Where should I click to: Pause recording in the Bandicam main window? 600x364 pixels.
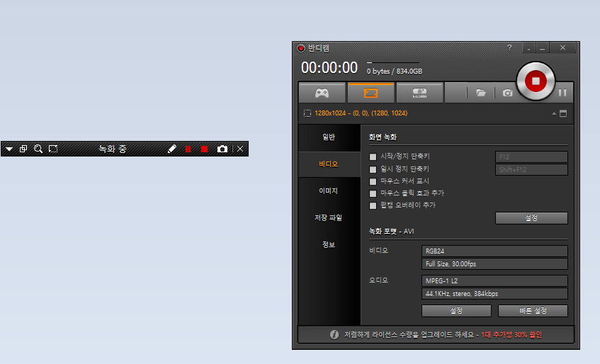562,93
